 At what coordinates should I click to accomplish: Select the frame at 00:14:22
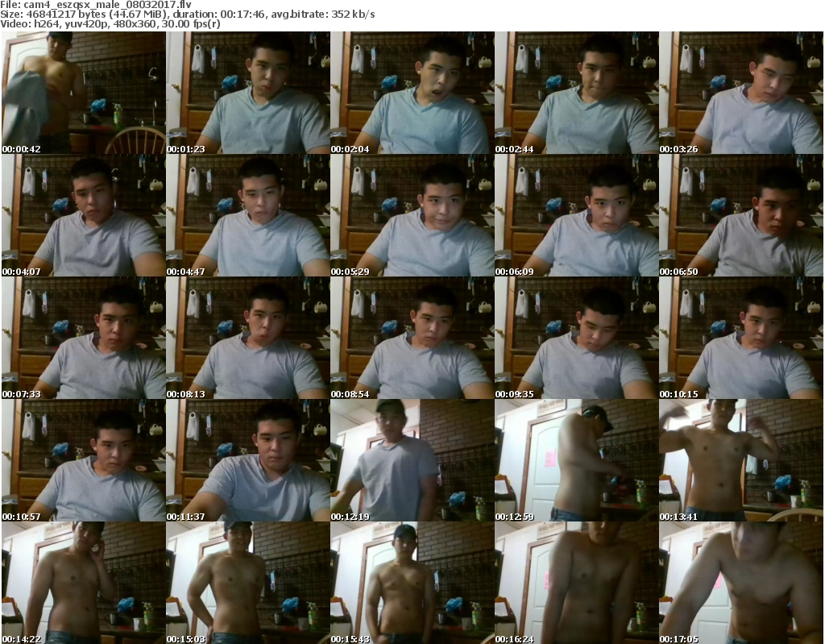click(84, 583)
